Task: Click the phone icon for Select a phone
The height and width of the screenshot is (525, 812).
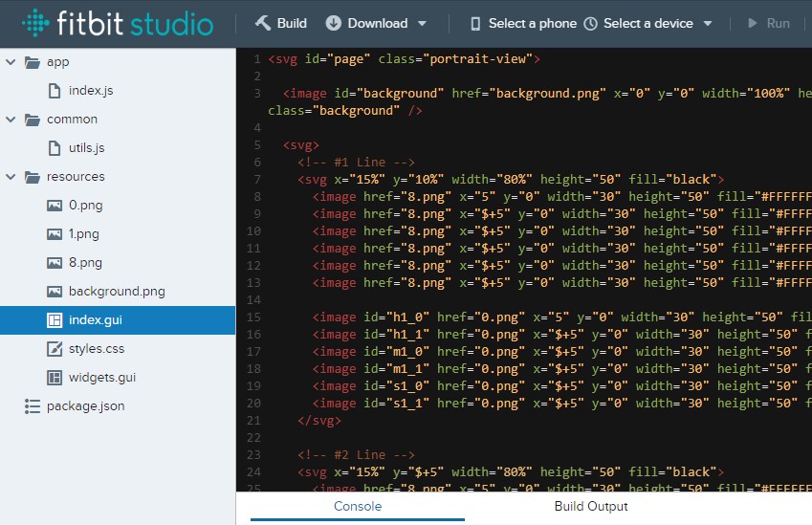Action: tap(475, 23)
